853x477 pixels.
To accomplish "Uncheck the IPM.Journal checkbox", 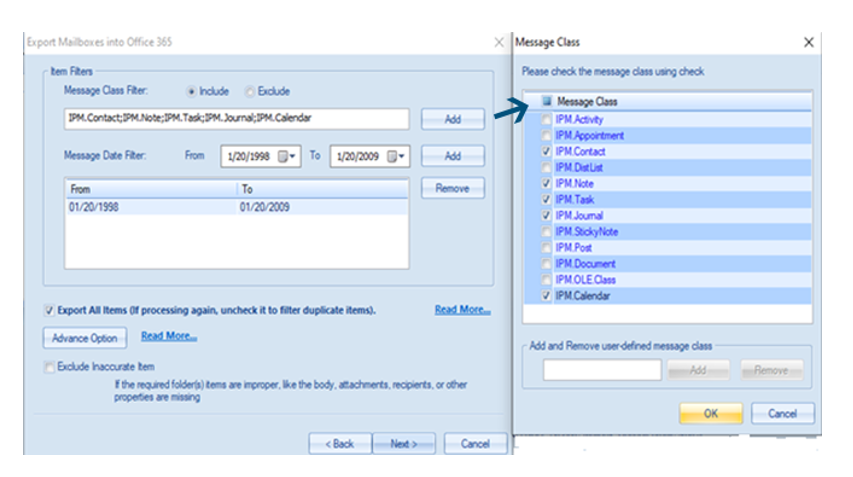I will [x=546, y=215].
